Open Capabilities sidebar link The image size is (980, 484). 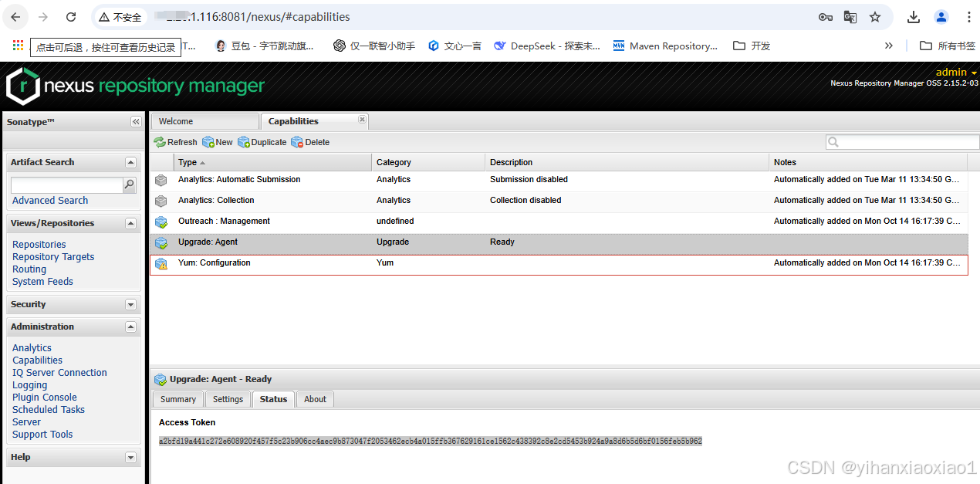(x=37, y=360)
